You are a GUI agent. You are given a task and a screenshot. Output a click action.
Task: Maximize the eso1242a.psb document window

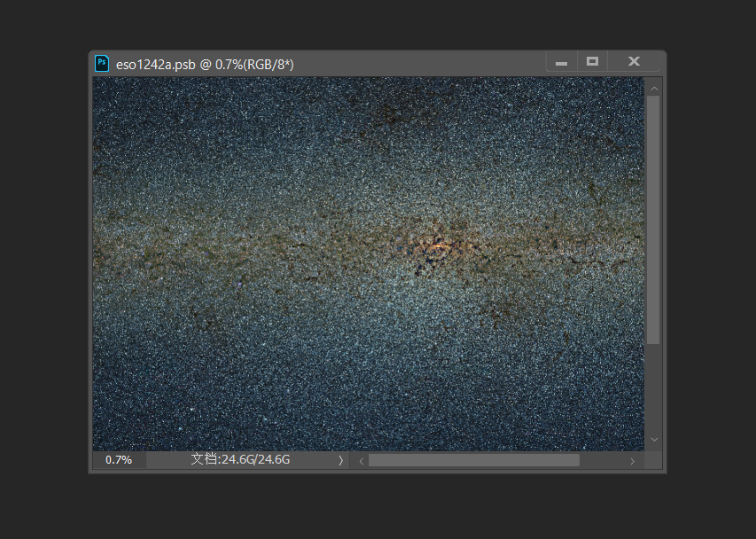pyautogui.click(x=592, y=62)
